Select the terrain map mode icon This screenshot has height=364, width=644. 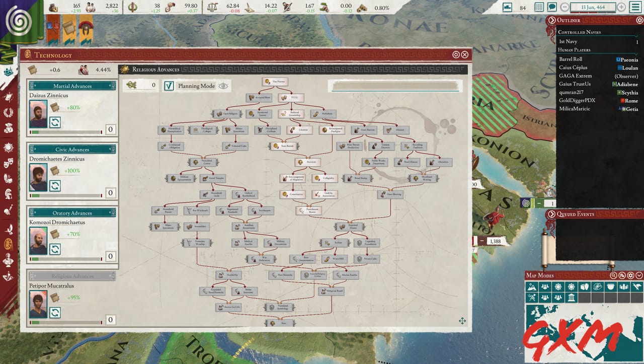(531, 286)
